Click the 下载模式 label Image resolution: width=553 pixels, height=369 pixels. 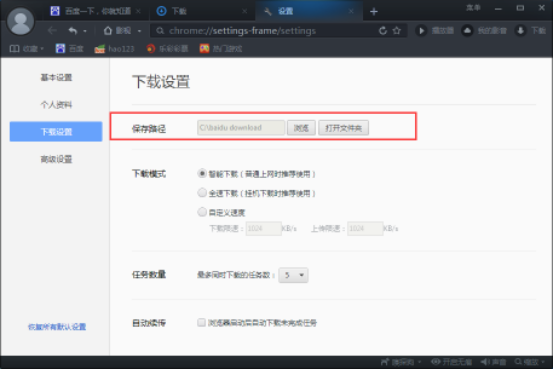(149, 174)
